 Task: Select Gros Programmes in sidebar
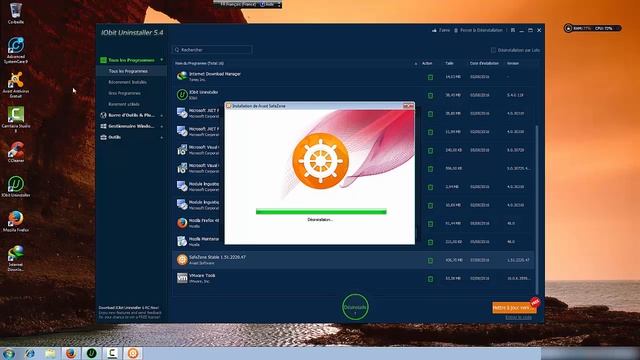(x=124, y=93)
